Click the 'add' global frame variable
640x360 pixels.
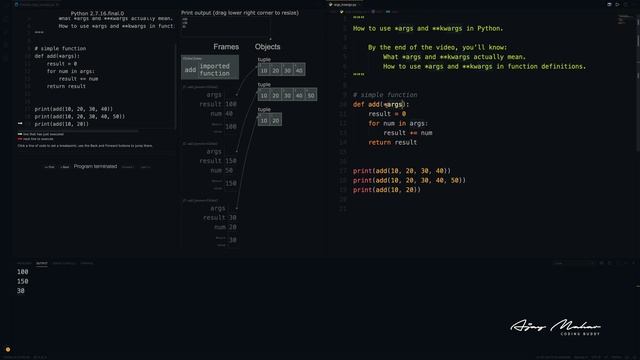190,70
